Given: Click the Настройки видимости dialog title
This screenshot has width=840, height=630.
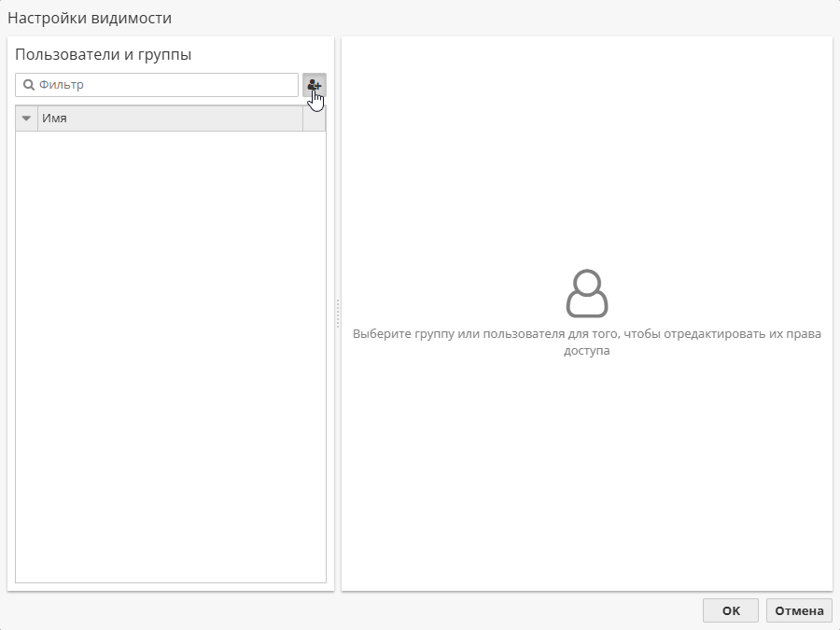Looking at the screenshot, I should click(x=90, y=18).
